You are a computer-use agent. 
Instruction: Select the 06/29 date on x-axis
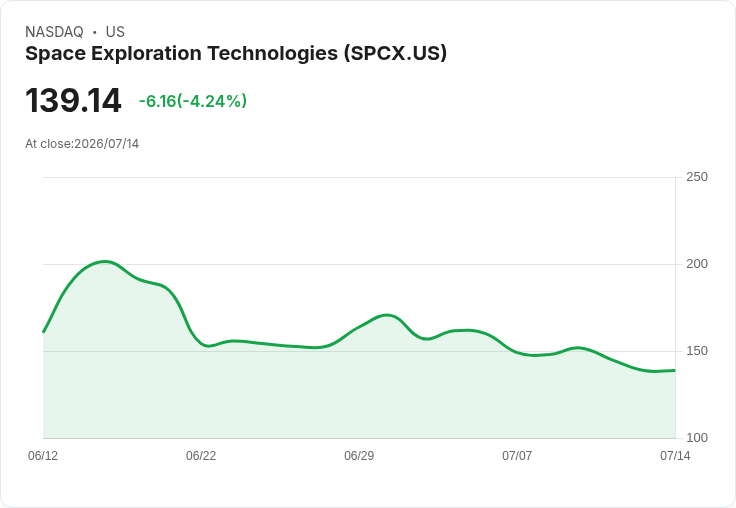coord(359,456)
